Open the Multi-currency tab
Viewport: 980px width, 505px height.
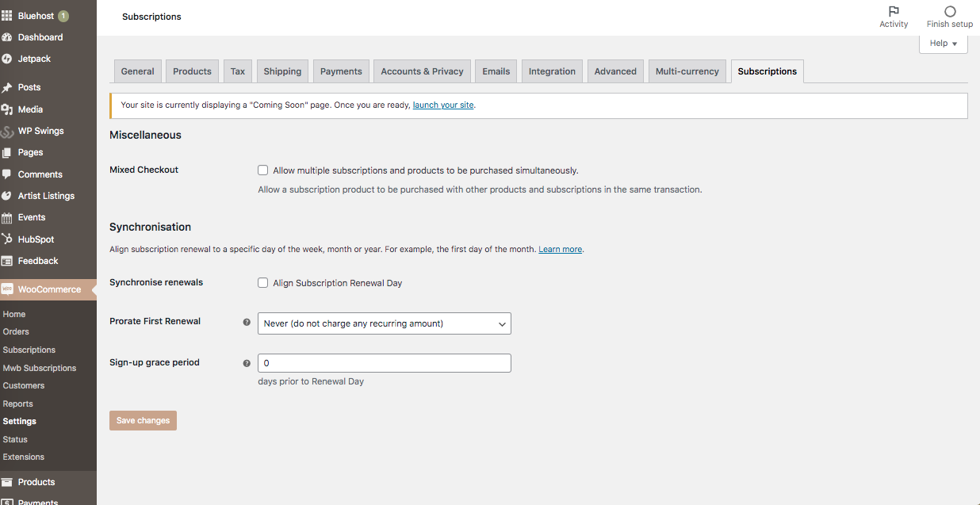point(687,71)
